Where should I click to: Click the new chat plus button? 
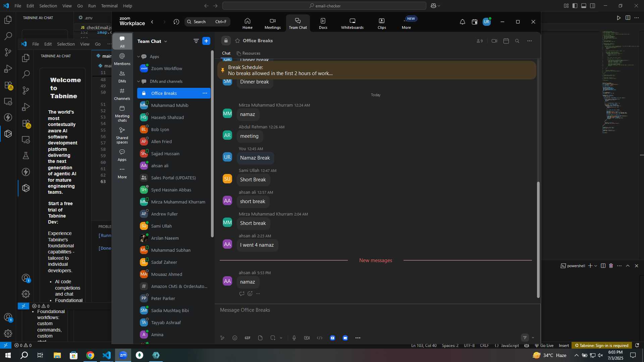(206, 41)
